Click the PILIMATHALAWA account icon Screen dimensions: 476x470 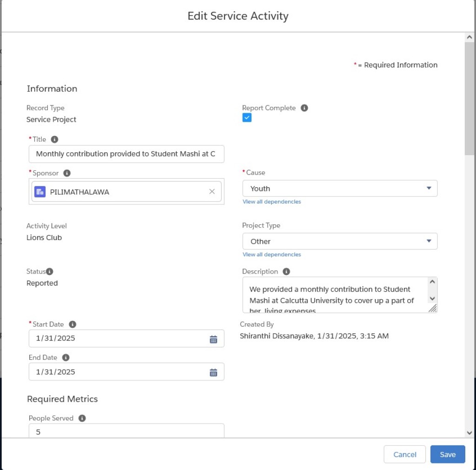pyautogui.click(x=40, y=192)
